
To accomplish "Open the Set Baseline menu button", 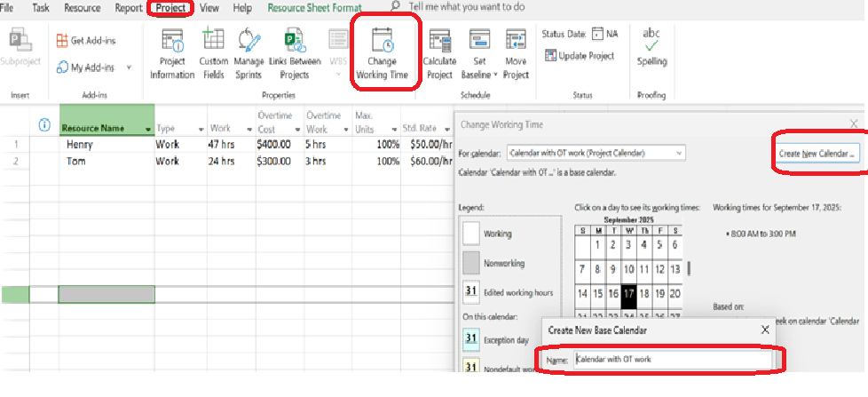I will coord(479,54).
